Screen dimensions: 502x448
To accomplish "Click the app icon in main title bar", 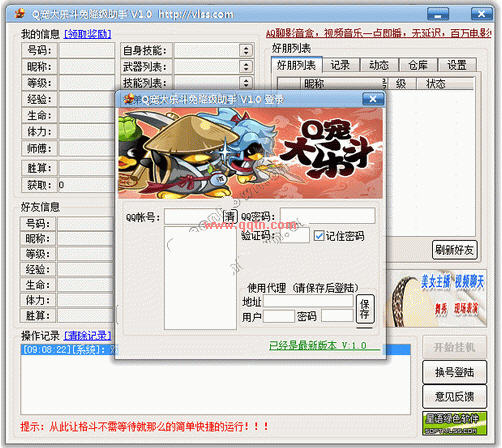I will point(21,14).
